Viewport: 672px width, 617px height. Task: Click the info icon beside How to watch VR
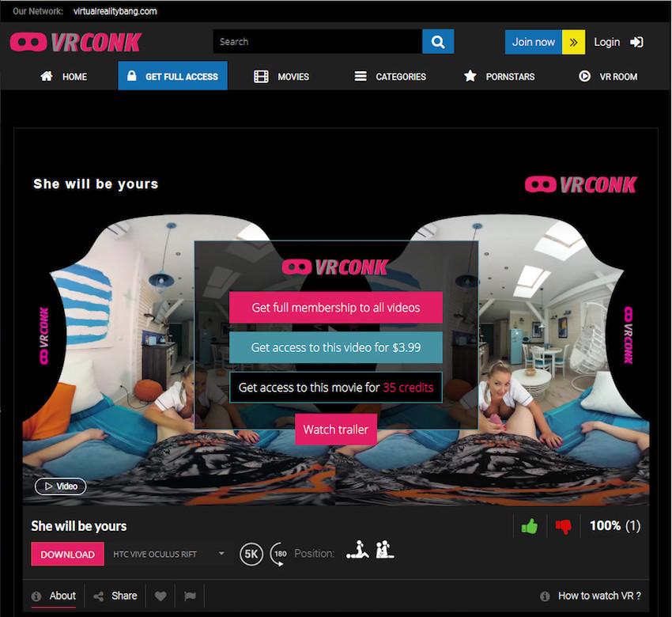tap(545, 596)
